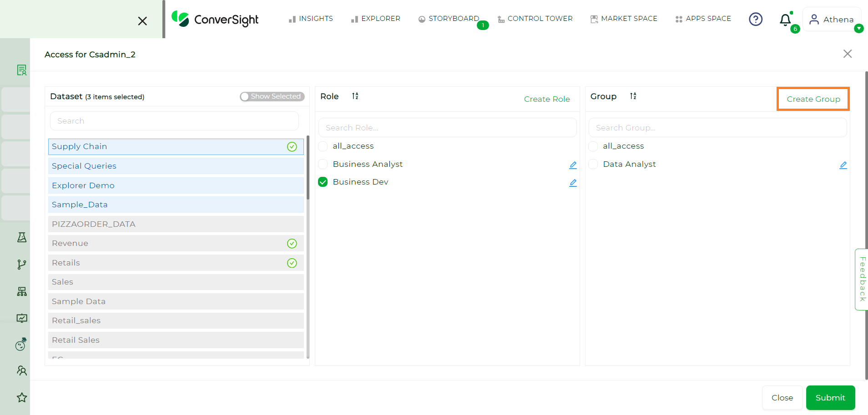This screenshot has height=415, width=868.
Task: Edit the Business Dev role pencil icon
Action: pyautogui.click(x=573, y=183)
